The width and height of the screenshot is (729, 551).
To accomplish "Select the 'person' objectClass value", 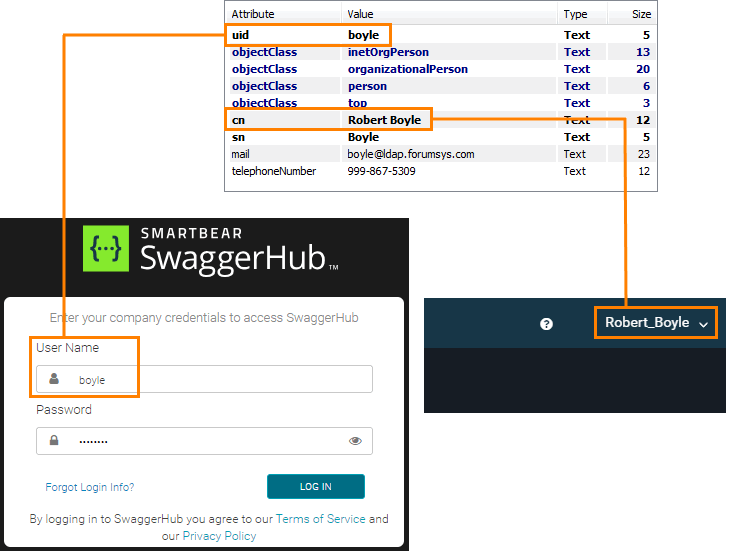I will (x=367, y=86).
